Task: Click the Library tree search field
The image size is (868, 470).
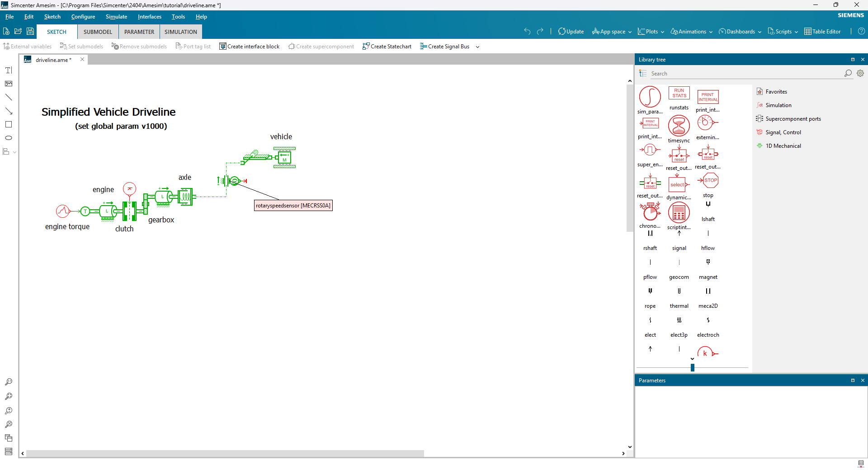Action: (x=746, y=74)
